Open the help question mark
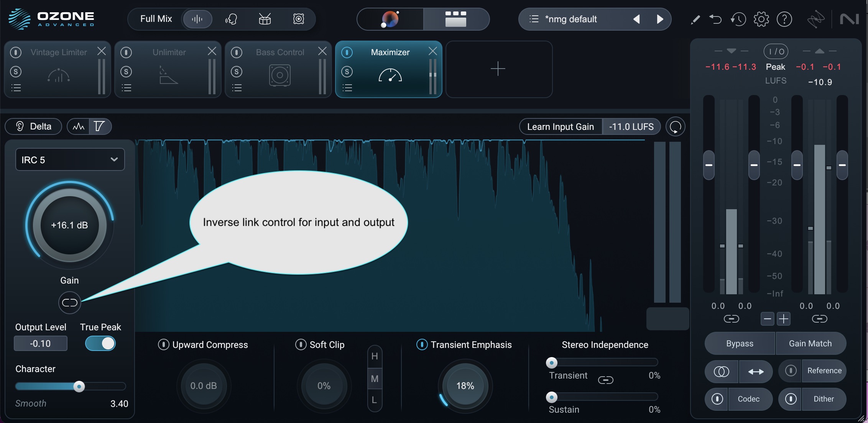Viewport: 868px width, 423px height. (x=784, y=19)
